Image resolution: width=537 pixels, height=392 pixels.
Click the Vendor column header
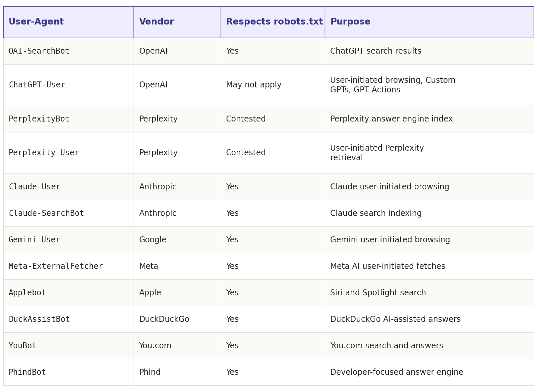(x=177, y=22)
